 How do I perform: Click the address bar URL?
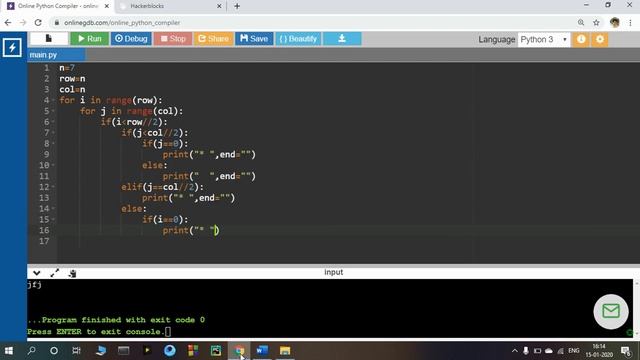122,23
